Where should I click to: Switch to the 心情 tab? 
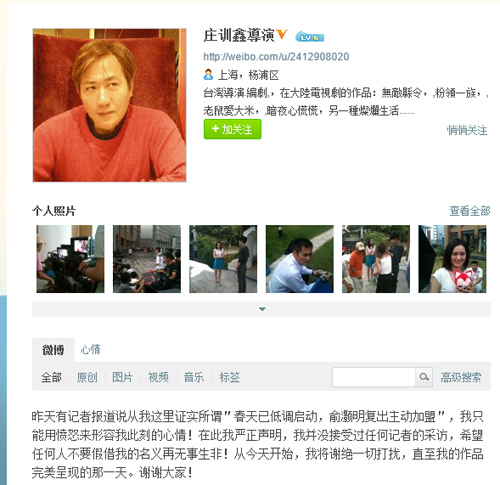(90, 349)
